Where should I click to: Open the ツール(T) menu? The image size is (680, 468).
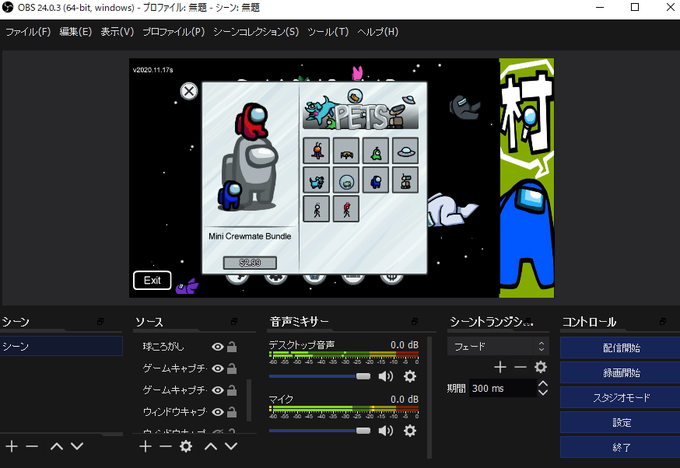(328, 32)
